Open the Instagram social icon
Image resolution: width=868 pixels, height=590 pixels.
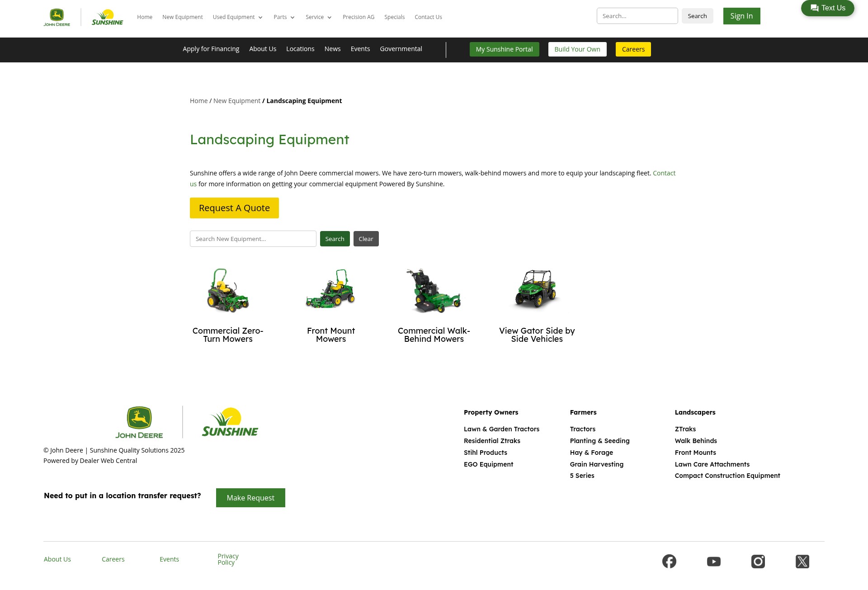tap(758, 562)
